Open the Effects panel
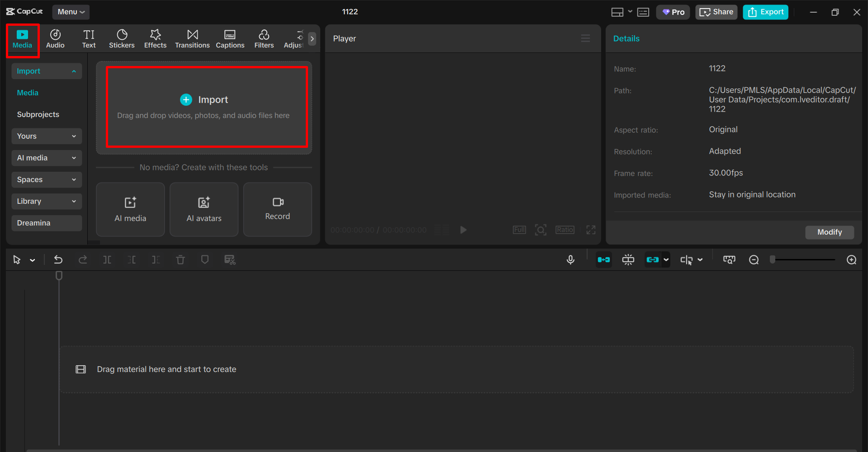The width and height of the screenshot is (868, 452). [155, 38]
